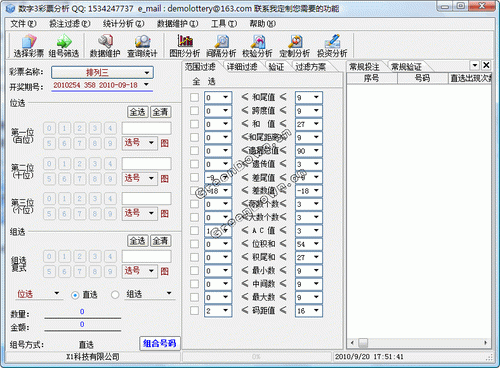Tick the 遗传值 filter checkbox
Image resolution: width=500 pixels, height=368 pixels.
pos(194,164)
